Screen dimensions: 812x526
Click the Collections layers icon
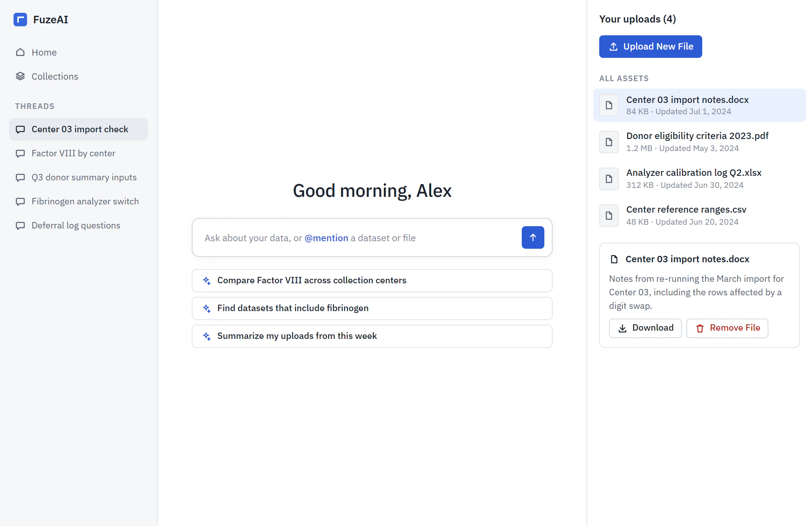click(20, 76)
